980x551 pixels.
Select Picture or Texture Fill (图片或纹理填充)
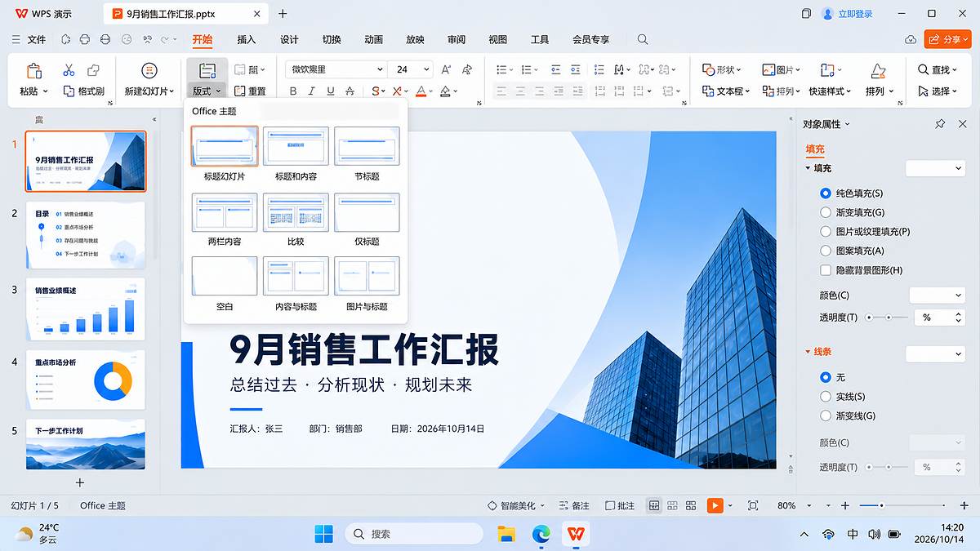[825, 232]
